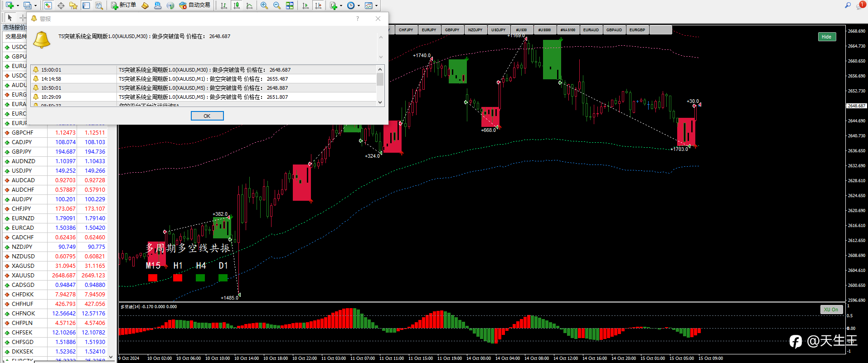Open the profiles icon in toolbar

27,5
